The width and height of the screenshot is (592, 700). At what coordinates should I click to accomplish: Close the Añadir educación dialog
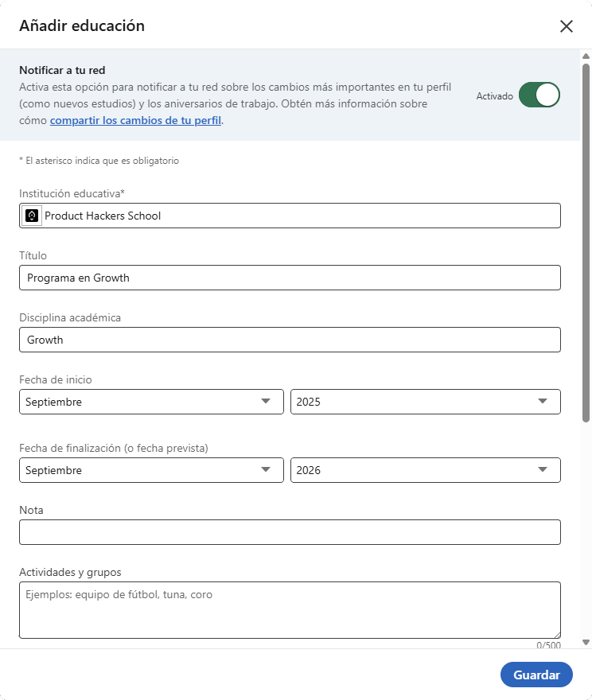566,26
